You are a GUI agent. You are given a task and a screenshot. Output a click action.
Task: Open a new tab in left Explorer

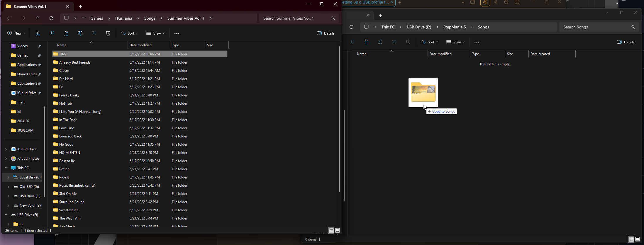pos(81,6)
